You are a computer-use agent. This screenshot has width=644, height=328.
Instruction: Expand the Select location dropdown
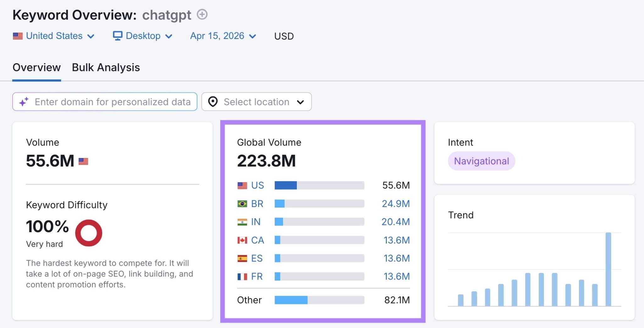coord(300,101)
